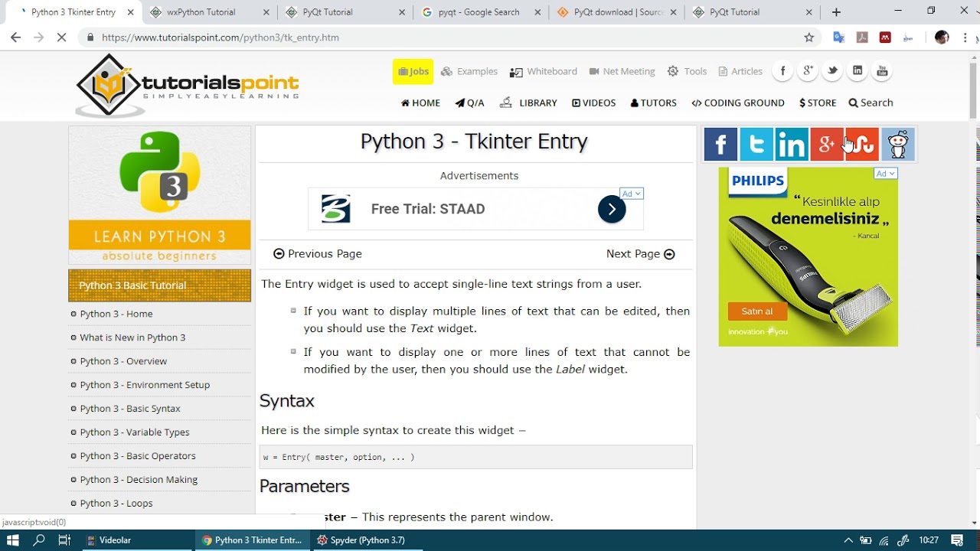Open the Tools link

(x=687, y=71)
